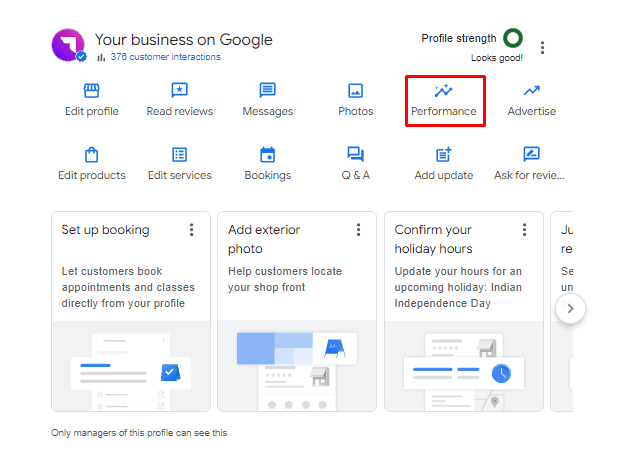Open the options menu beside Profile strength
This screenshot has height=462, width=629.
(542, 48)
